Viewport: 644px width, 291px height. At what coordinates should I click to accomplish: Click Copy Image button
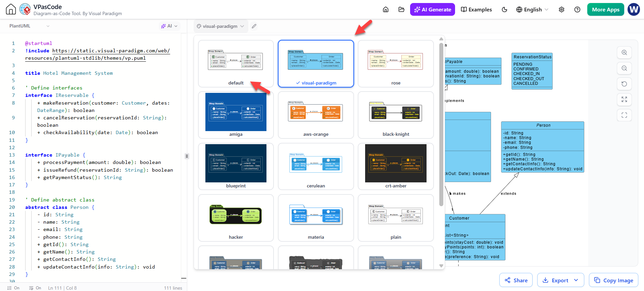613,280
